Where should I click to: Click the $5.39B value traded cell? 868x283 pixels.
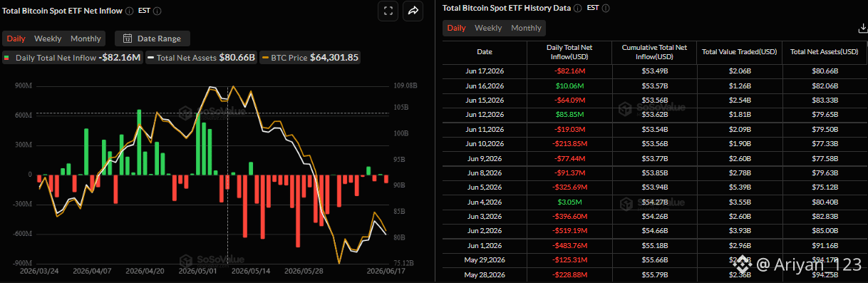coord(739,187)
